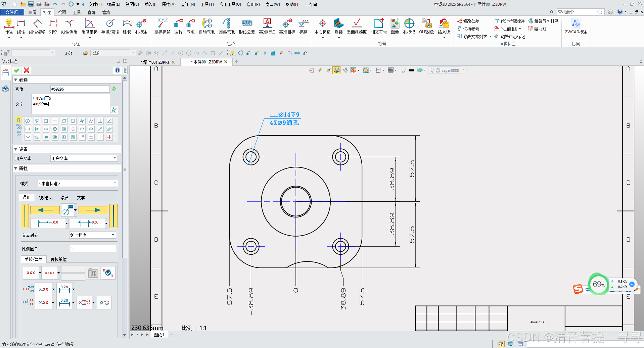The height and width of the screenshot is (348, 644).
Task: Click the 弧长 arc length dimension icon
Action: point(127,27)
